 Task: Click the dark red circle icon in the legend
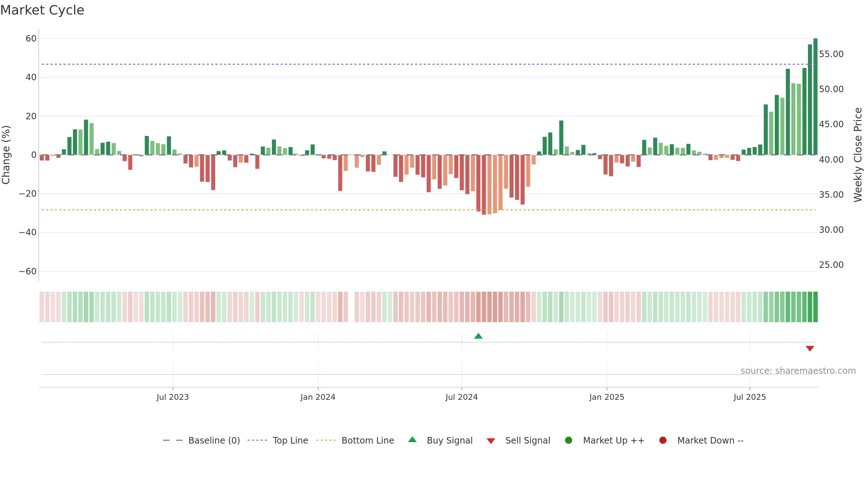tap(663, 440)
